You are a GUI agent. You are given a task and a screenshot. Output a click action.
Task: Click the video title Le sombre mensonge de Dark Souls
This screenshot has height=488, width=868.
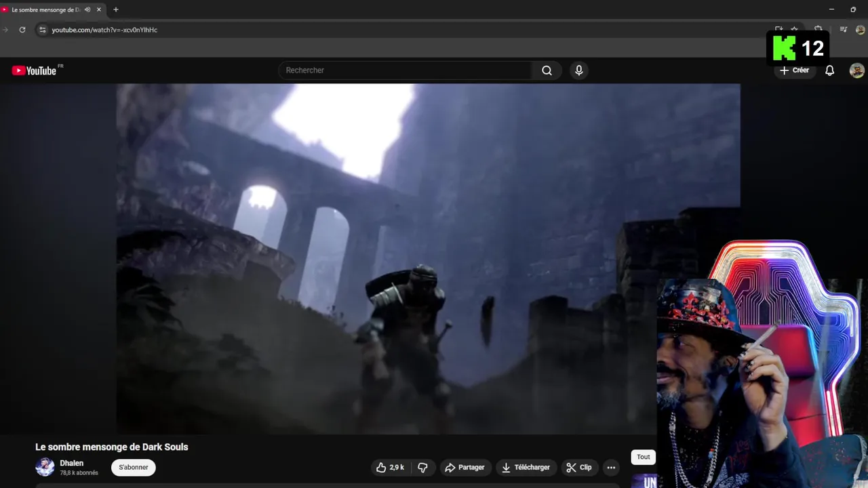(x=112, y=447)
